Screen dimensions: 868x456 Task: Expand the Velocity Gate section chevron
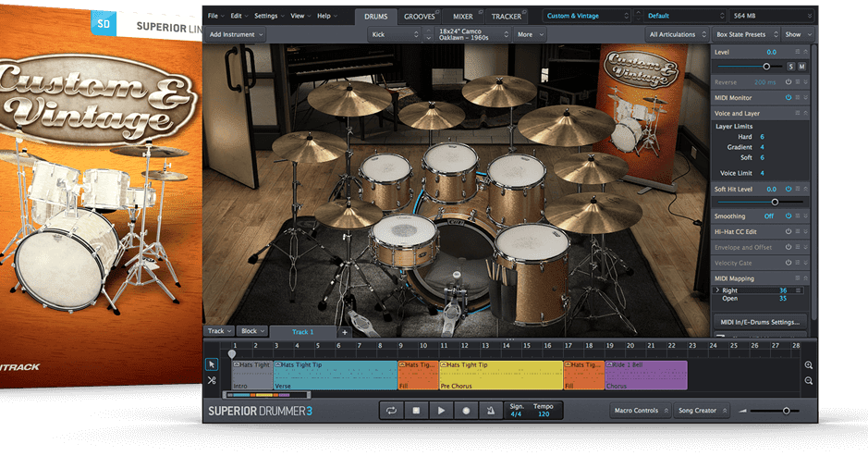tap(805, 263)
